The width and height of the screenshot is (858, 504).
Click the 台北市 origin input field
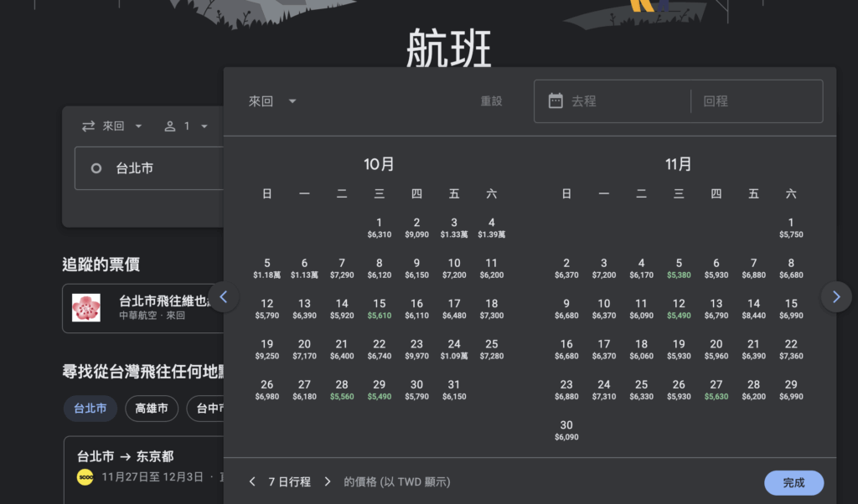tap(147, 168)
